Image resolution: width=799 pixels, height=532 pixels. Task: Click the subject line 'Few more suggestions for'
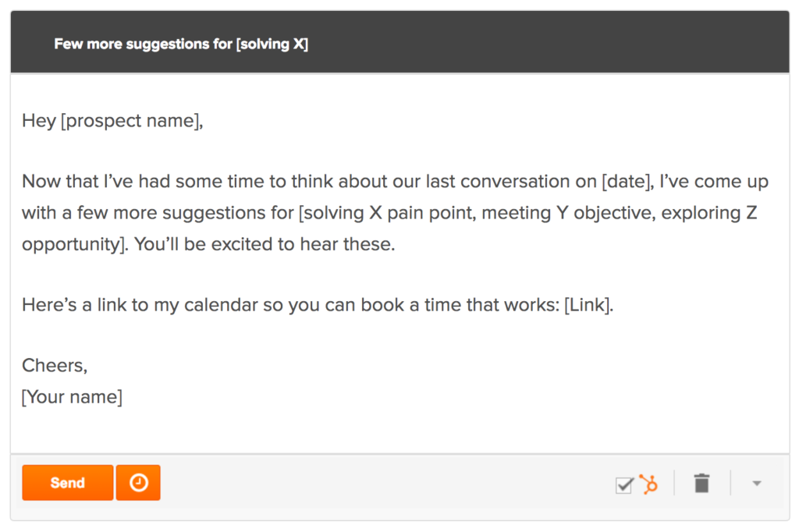[x=144, y=44]
